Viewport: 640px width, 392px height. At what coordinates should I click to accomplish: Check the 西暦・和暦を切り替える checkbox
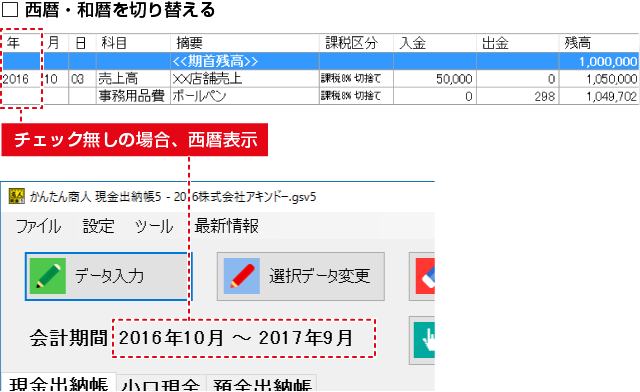tap(10, 10)
